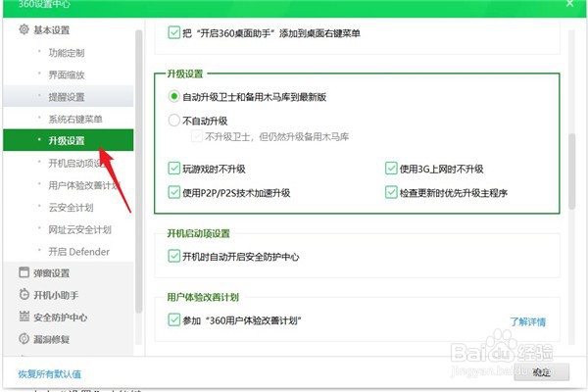Open 网址云安全计划 in sidebar
Viewport: 588px width, 392px height.
(69, 229)
